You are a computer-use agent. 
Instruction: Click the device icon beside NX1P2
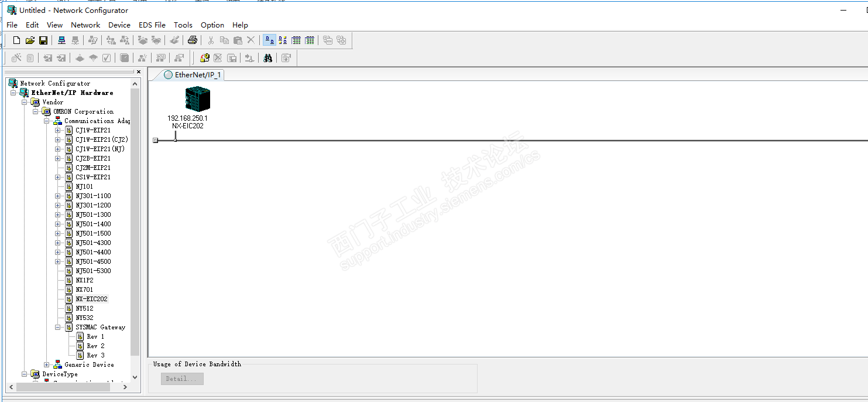(x=69, y=280)
